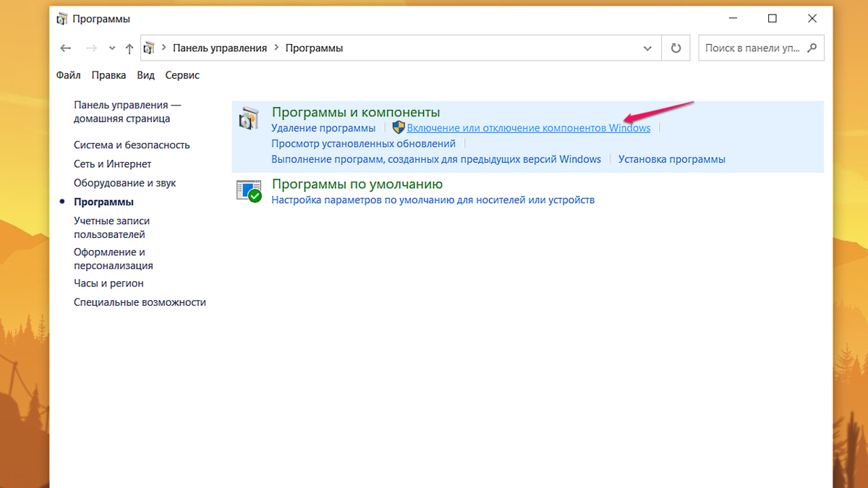Image resolution: width=868 pixels, height=488 pixels.
Task: Open Просмотр установленных обновлений
Action: pos(363,143)
